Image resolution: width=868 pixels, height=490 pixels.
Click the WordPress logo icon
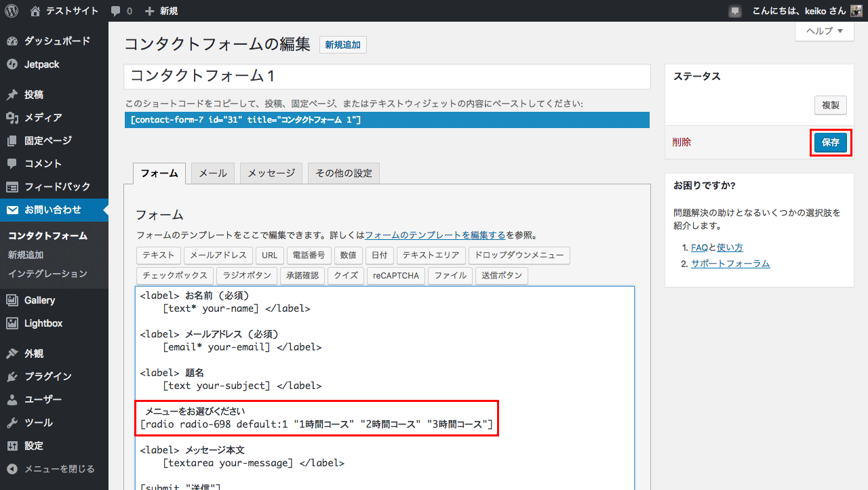click(x=12, y=11)
